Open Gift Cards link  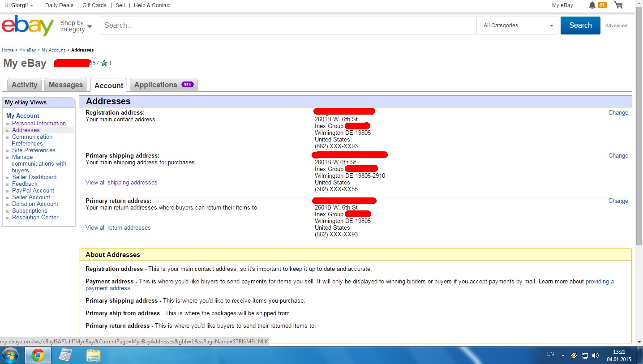[x=94, y=5]
